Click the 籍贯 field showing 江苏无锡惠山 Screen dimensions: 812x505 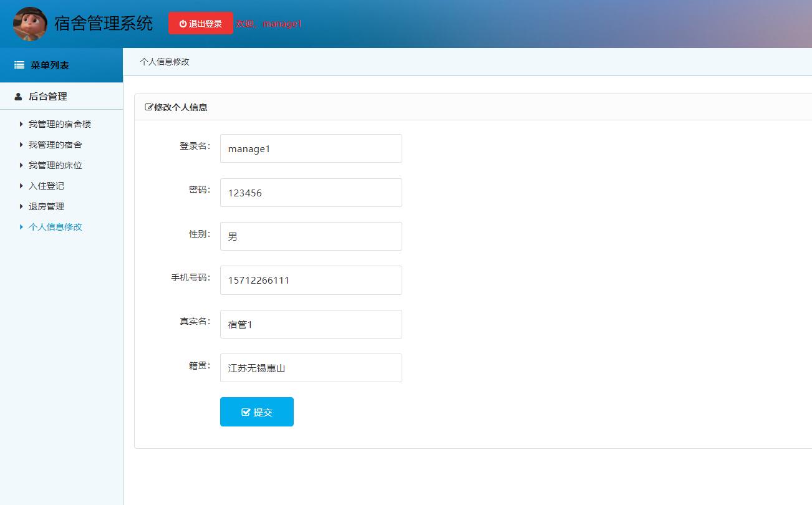(311, 368)
